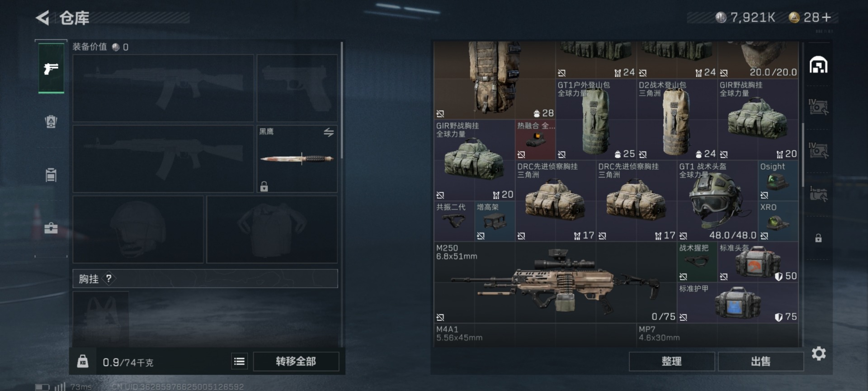
Task: Click the swap arrows on 黑鹰 knife slot
Action: pyautogui.click(x=329, y=132)
